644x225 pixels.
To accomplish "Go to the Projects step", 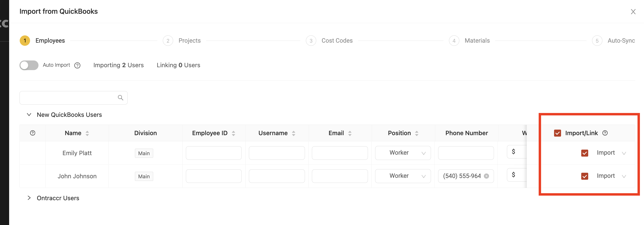I will coord(182,40).
